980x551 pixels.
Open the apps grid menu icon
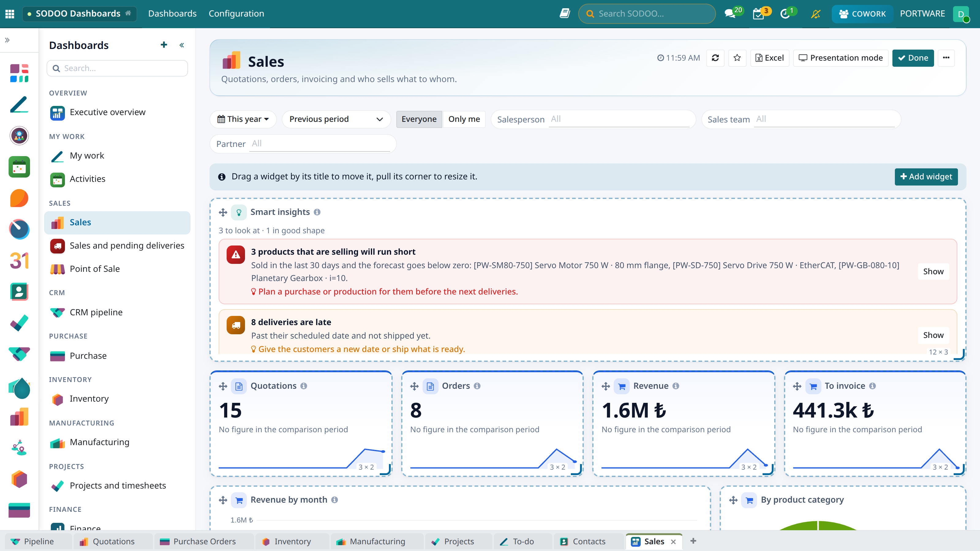[x=10, y=14]
